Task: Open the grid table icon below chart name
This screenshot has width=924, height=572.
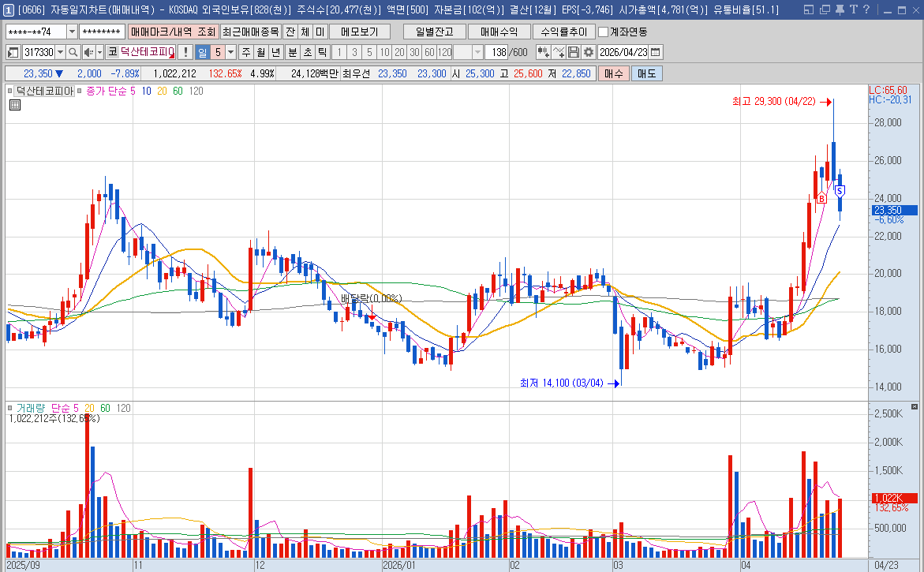Action: (x=14, y=104)
